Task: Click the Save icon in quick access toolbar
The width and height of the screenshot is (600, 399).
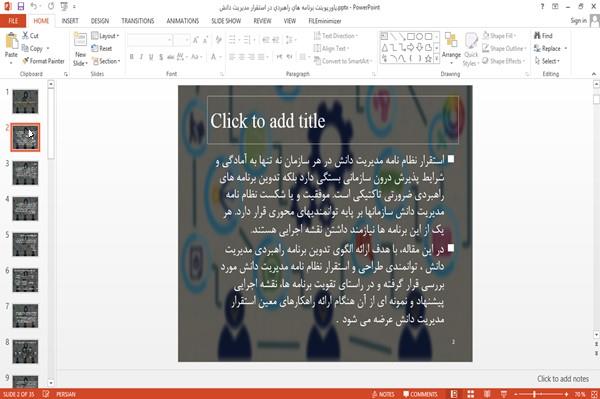Action: (21, 7)
